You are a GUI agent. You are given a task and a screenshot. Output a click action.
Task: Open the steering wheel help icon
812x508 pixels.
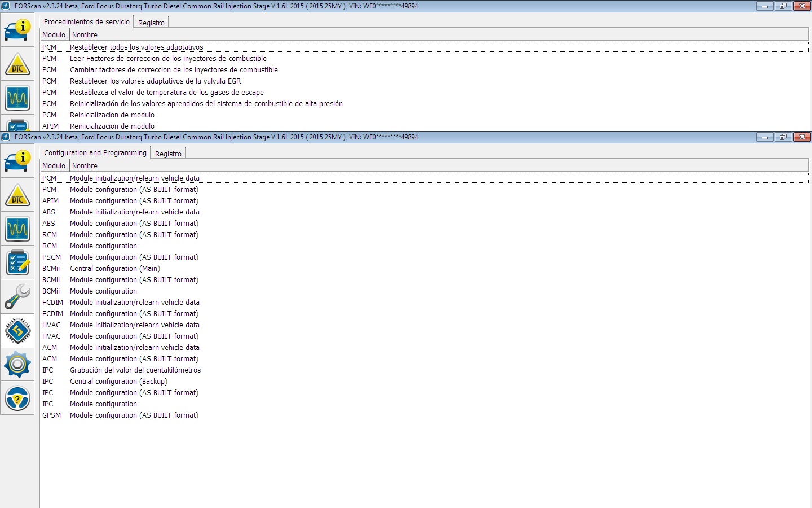pos(17,399)
